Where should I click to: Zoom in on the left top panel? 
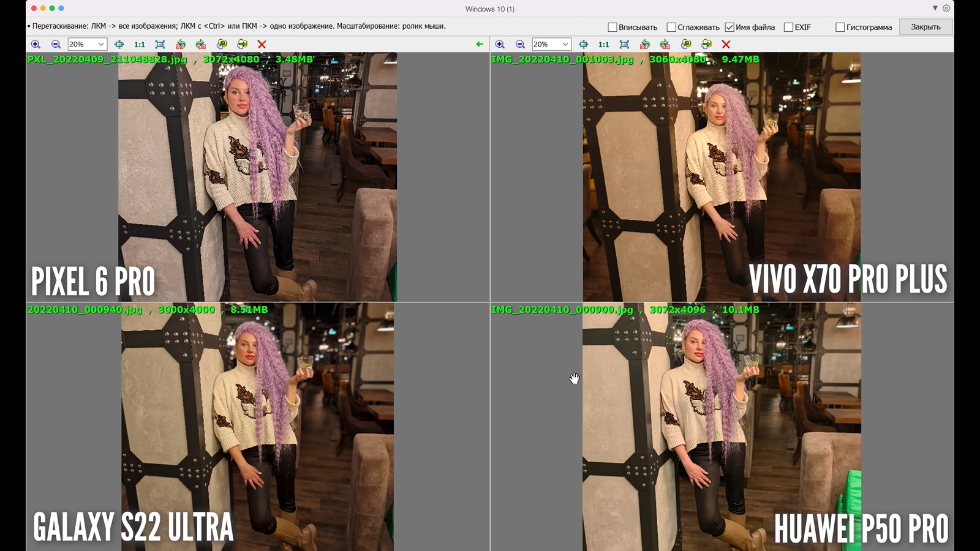(x=36, y=44)
